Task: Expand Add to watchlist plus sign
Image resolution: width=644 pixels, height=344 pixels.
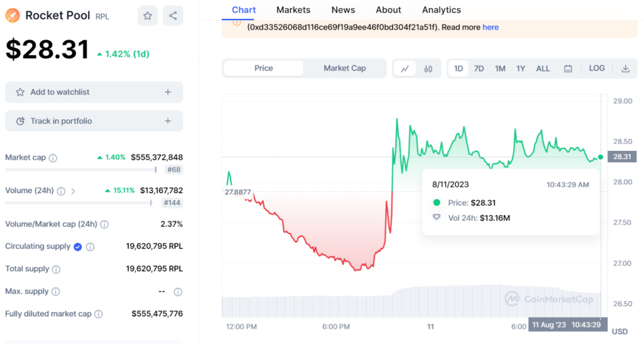Action: [168, 92]
